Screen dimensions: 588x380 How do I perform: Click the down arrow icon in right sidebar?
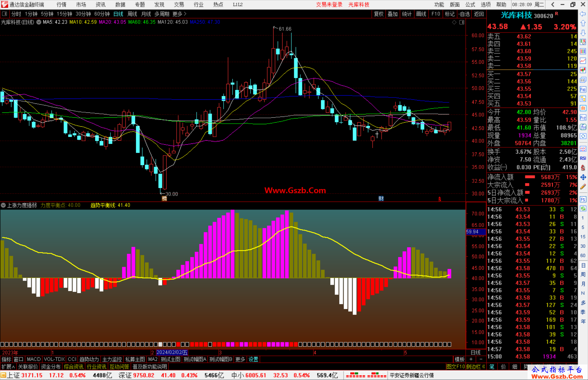click(x=583, y=33)
